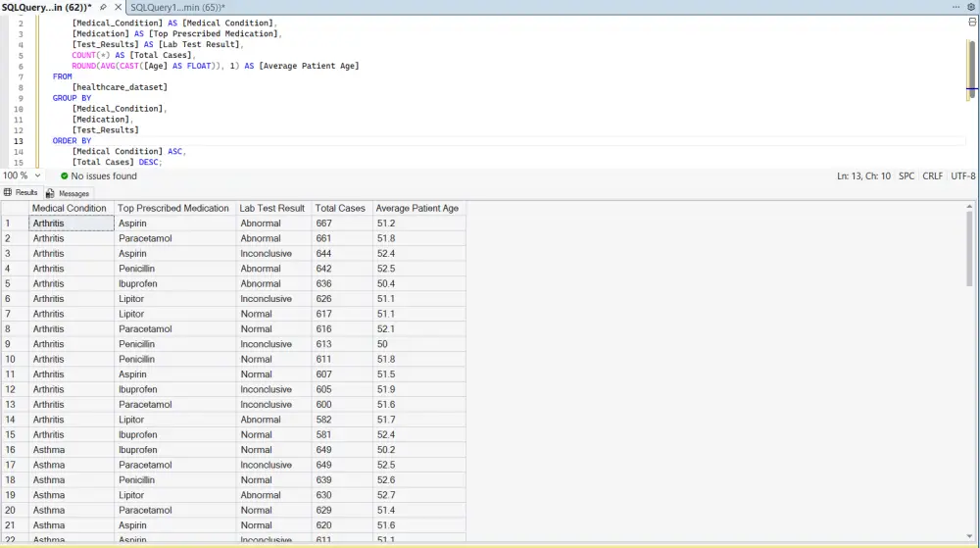The height and width of the screenshot is (548, 980).
Task: Click the Results grid icon
Action: point(8,192)
